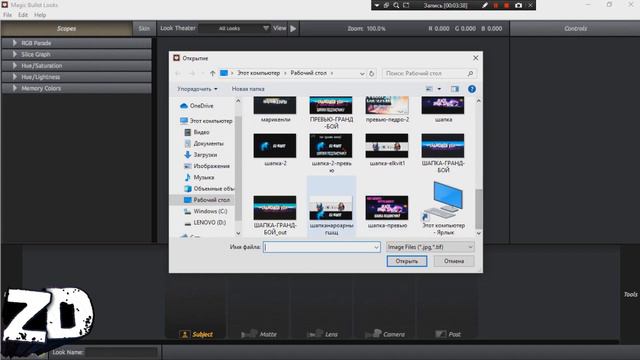
Task: Refresh the folder view in the address bar
Action: click(371, 73)
